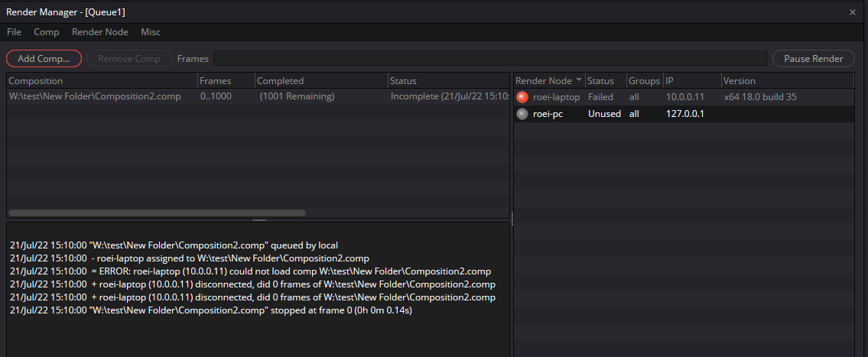
Task: Click the Pause Render button
Action: click(813, 59)
